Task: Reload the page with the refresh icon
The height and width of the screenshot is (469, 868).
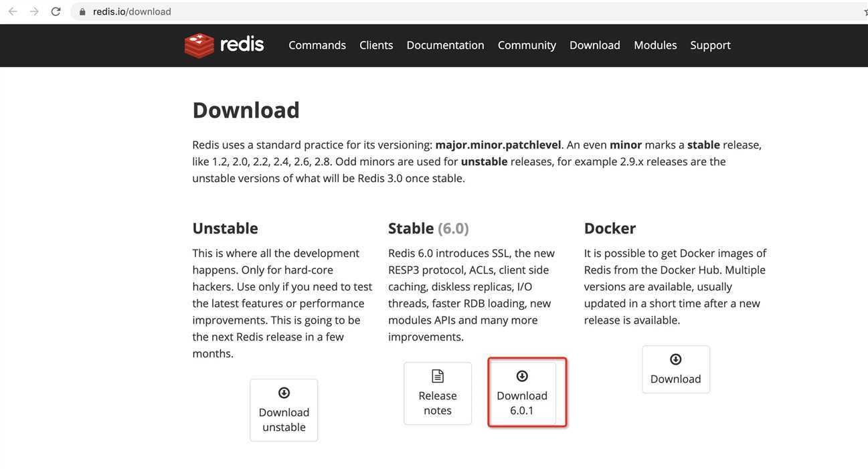Action: click(x=56, y=11)
